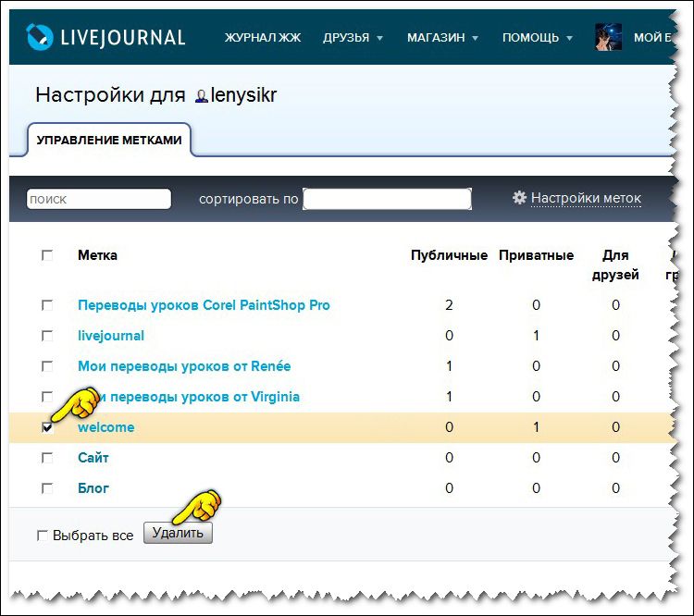694x616 pixels.
Task: Click the Удалить button
Action: point(178,533)
